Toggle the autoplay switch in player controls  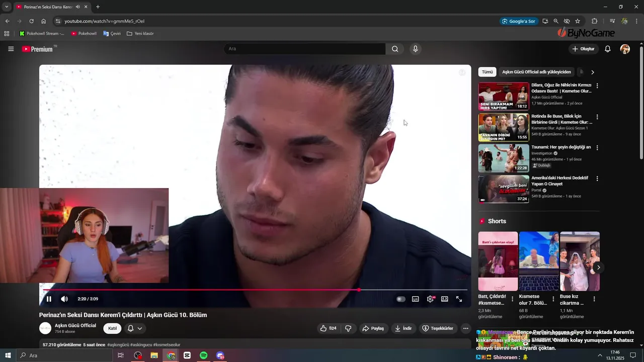point(401,299)
